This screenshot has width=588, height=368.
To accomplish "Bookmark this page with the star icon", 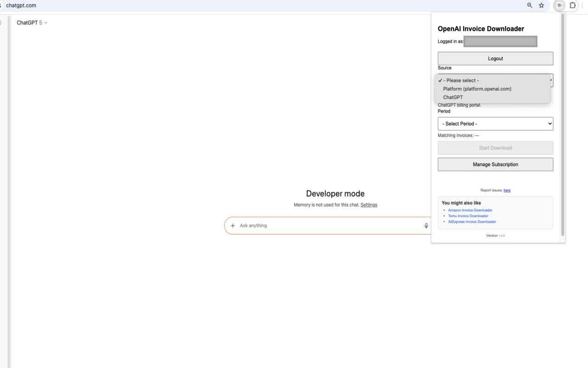I will 542,6.
